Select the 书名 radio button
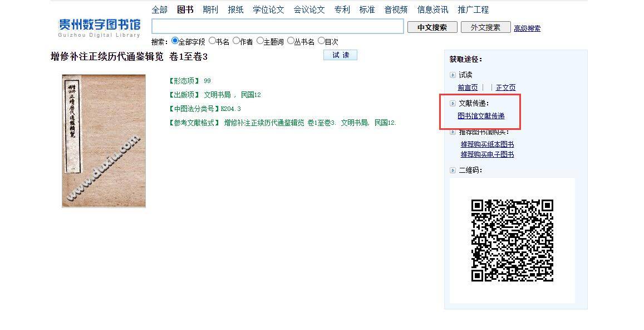Image resolution: width=644 pixels, height=330 pixels. click(x=212, y=41)
